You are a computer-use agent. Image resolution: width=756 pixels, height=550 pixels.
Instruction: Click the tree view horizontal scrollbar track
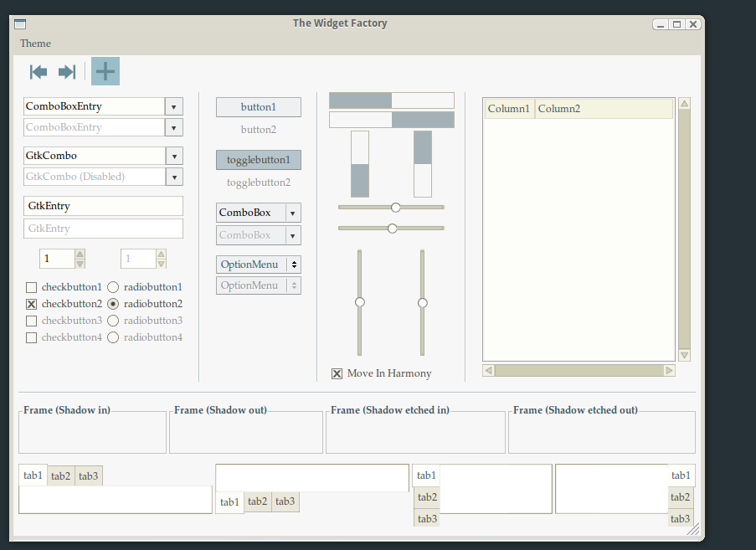click(x=579, y=370)
